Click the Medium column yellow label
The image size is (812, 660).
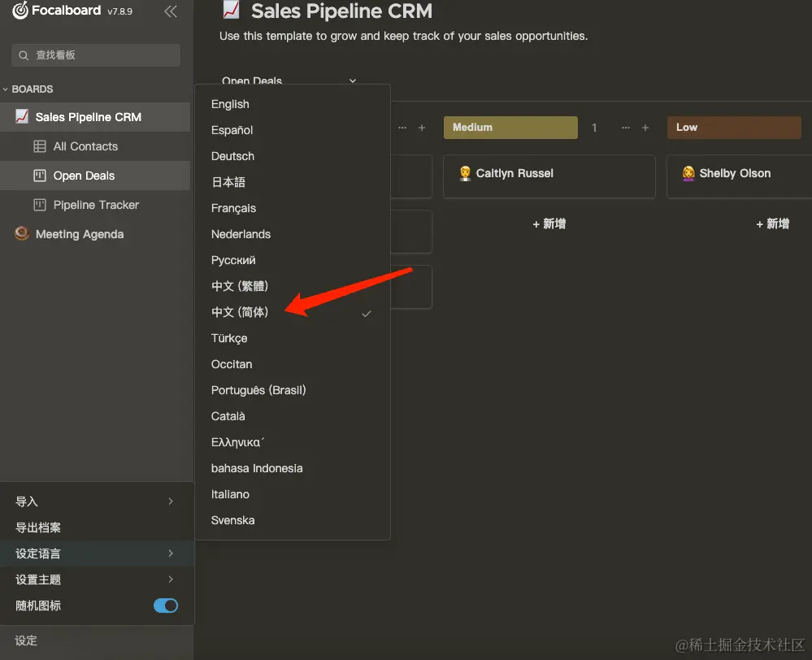click(x=510, y=128)
